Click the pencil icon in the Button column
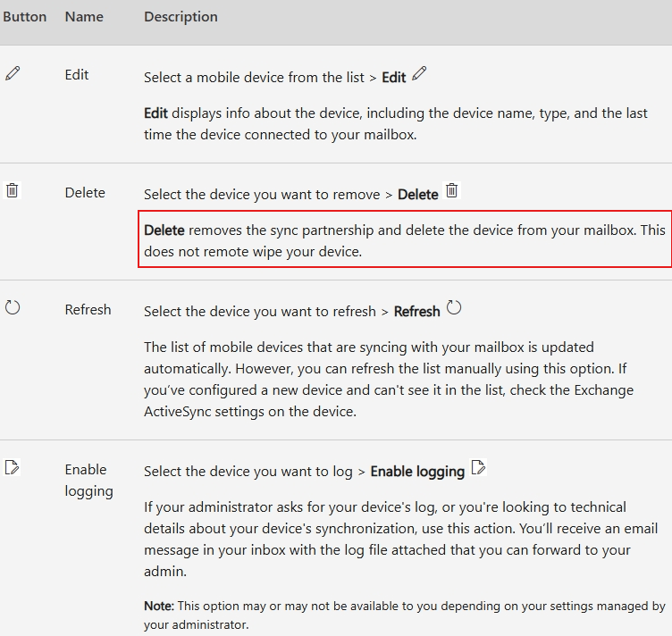Screen dimensions: 672x636 (x=13, y=73)
